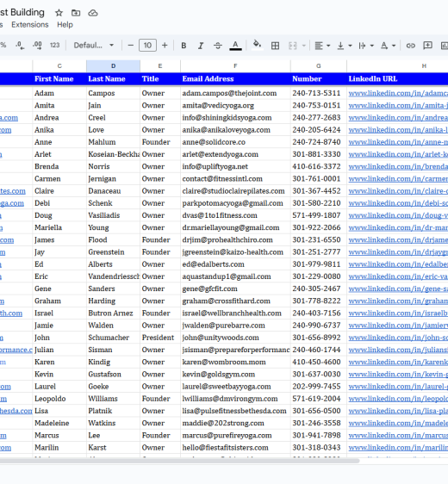This screenshot has height=484, width=448.
Task: Select the last name cell Mahlum
Action: pos(113,142)
